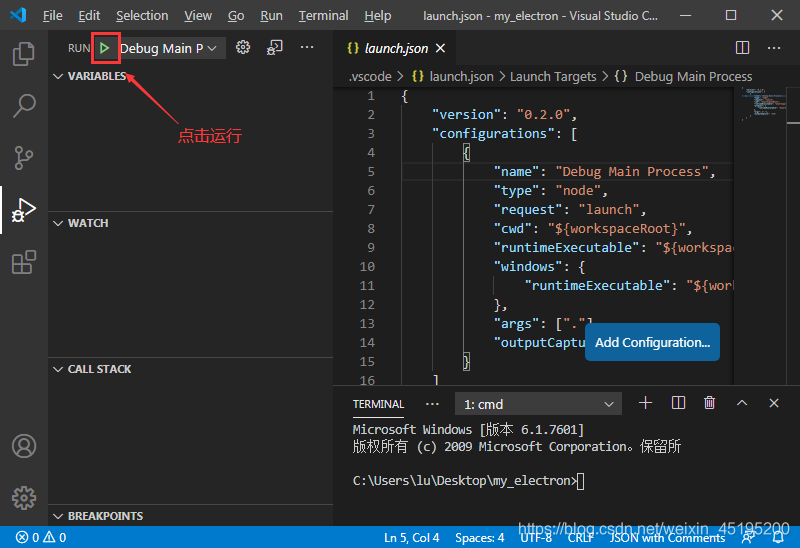Open the Run menu
The image size is (800, 548).
271,16
